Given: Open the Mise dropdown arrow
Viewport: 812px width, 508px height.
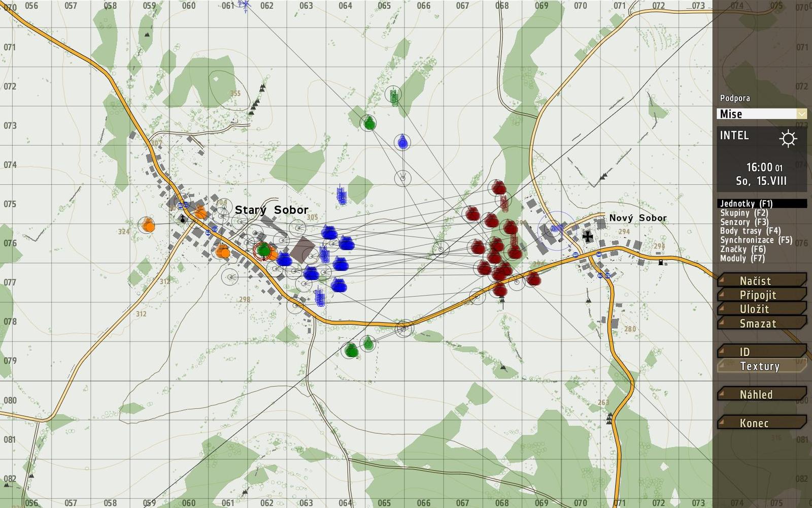Looking at the screenshot, I should 801,114.
